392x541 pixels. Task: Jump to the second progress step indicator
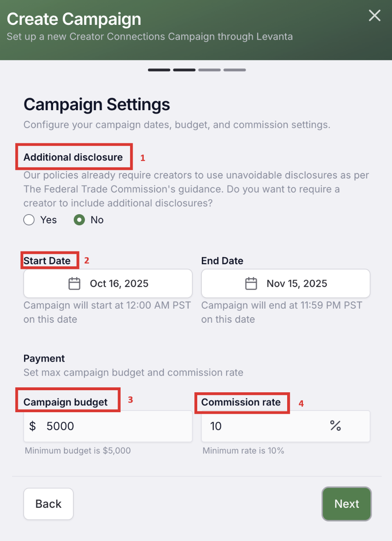[184, 70]
